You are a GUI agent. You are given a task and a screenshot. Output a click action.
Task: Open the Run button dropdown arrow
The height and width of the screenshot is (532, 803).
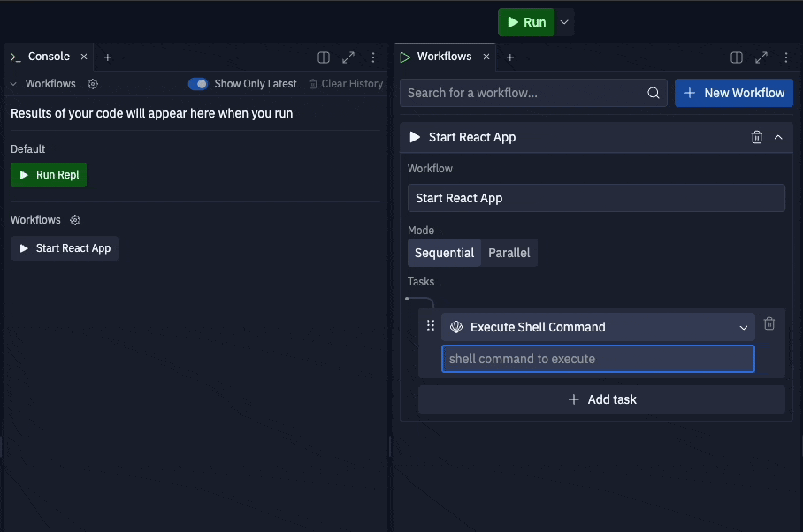coord(564,22)
